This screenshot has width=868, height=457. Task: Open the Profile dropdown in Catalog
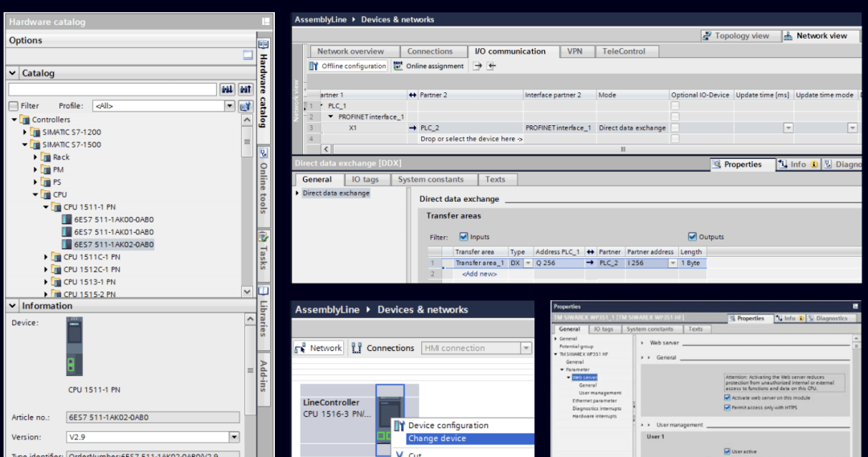[x=230, y=106]
